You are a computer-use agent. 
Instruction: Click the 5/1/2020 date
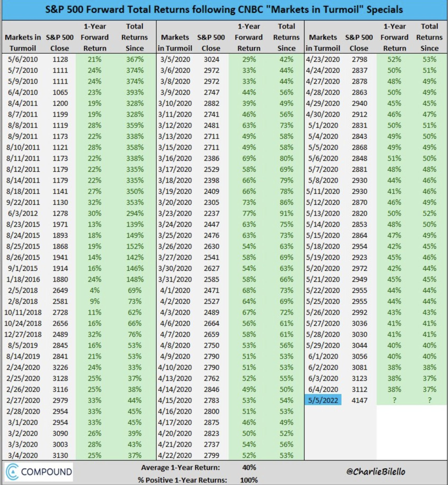[323, 125]
